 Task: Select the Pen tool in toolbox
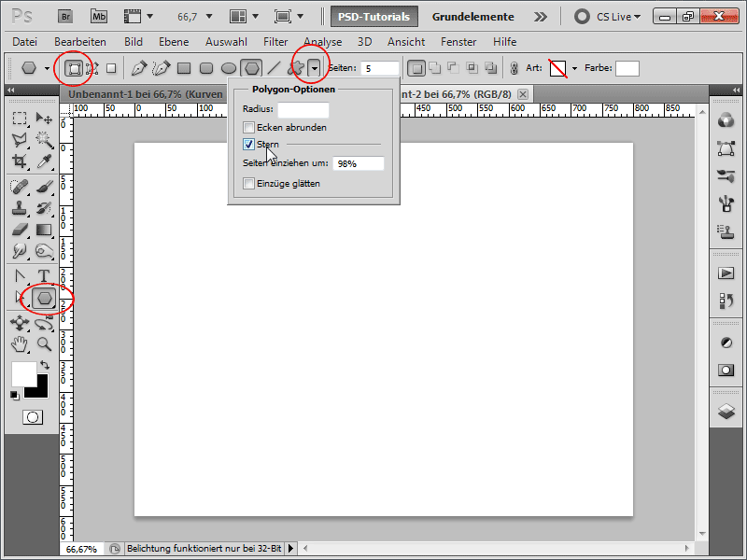click(20, 276)
